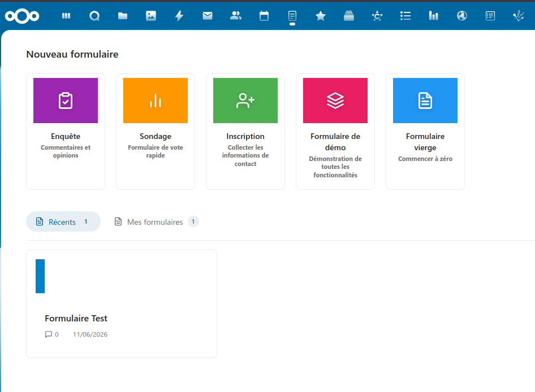535x392 pixels.
Task: Open the Nextcloud logo home link
Action: coord(22,16)
